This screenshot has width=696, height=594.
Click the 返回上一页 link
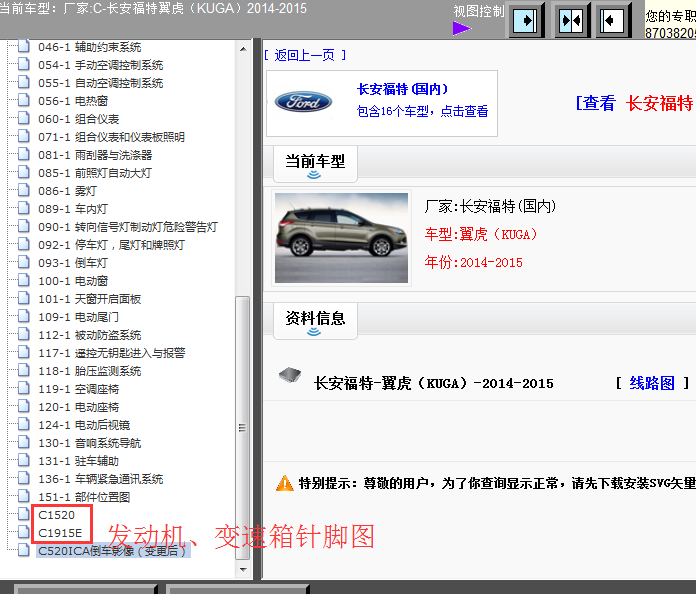point(304,55)
